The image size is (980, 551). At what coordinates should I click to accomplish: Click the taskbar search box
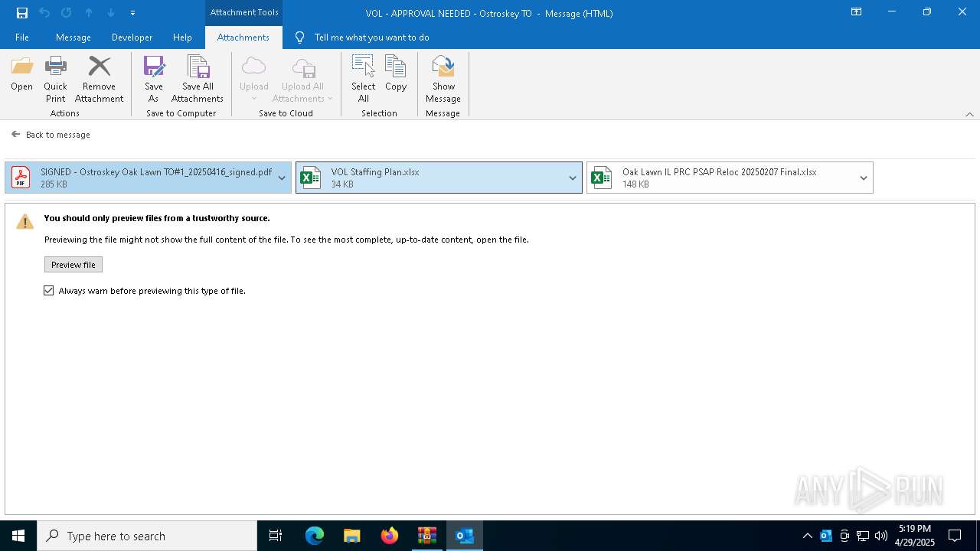click(x=147, y=536)
